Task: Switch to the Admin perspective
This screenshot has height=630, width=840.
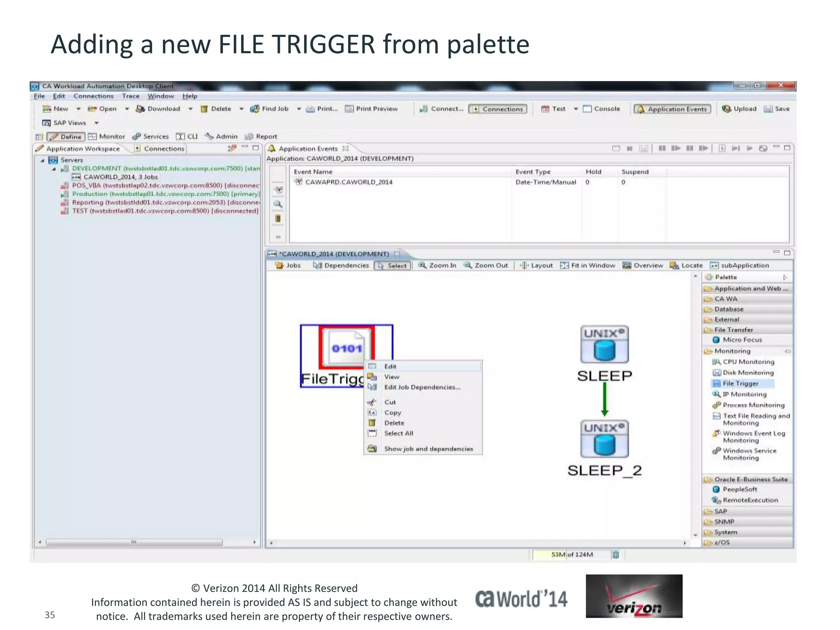Action: pyautogui.click(x=221, y=137)
